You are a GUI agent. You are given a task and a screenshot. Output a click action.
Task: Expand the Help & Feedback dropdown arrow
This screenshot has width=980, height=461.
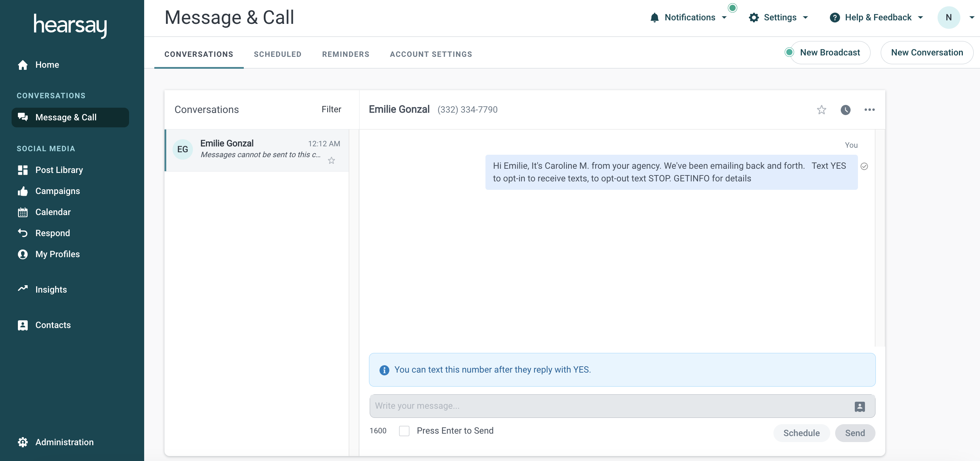[x=920, y=18]
